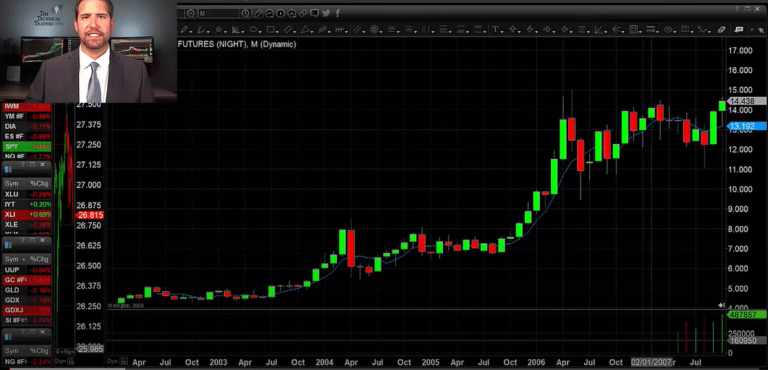
Task: Select the up arrow marker tool
Action: (512, 29)
